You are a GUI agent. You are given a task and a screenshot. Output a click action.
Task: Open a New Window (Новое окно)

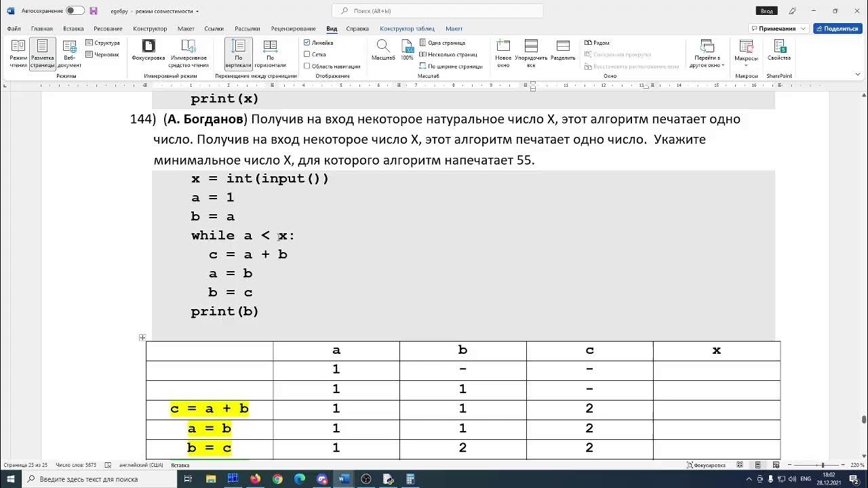(503, 54)
